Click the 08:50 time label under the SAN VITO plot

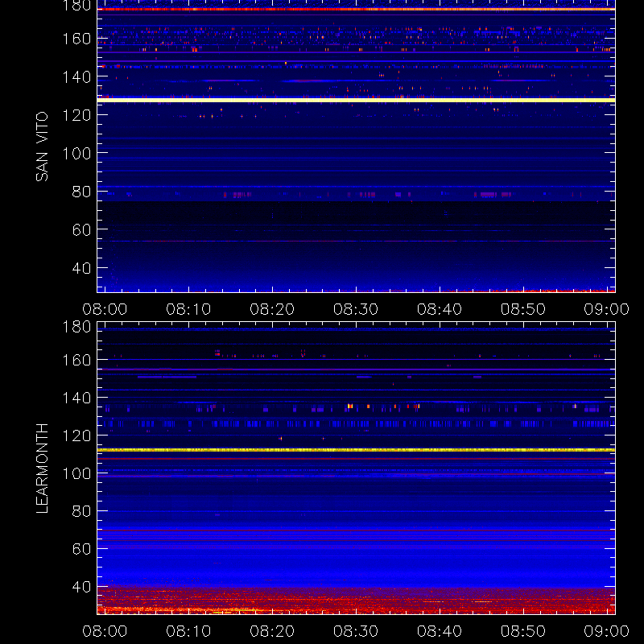pyautogui.click(x=522, y=309)
